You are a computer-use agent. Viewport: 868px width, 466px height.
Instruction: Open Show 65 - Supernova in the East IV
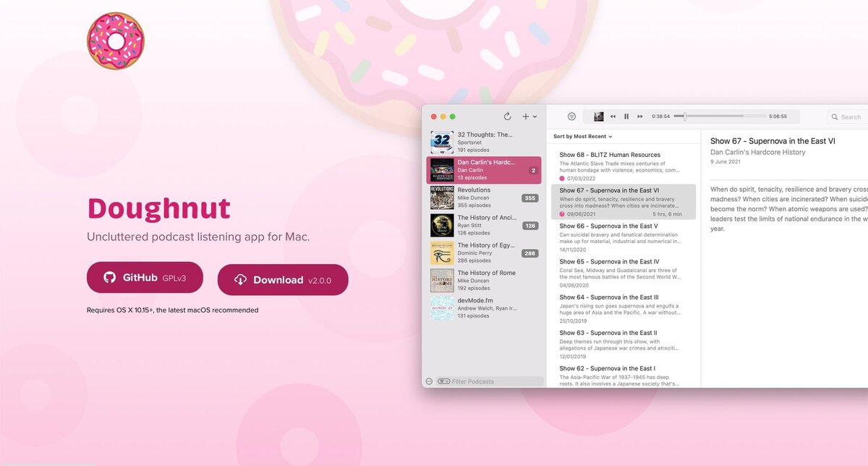pyautogui.click(x=624, y=273)
